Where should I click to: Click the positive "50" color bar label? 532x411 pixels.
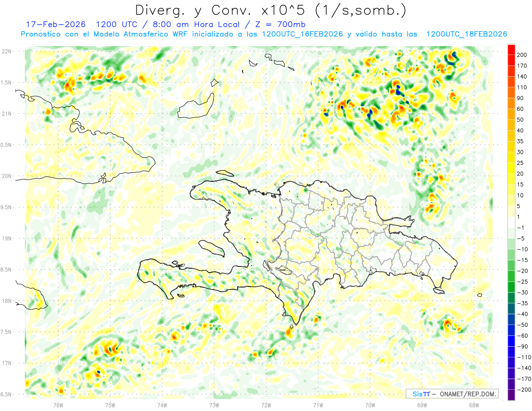coord(520,120)
